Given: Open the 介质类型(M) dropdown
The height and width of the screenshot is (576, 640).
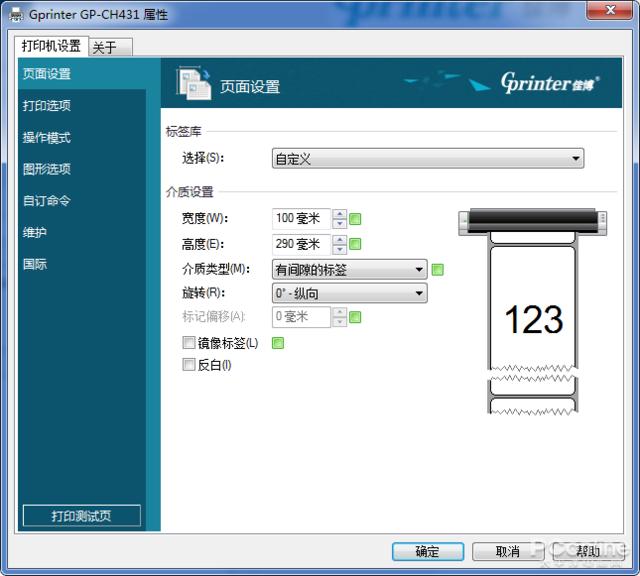Looking at the screenshot, I should point(349,269).
